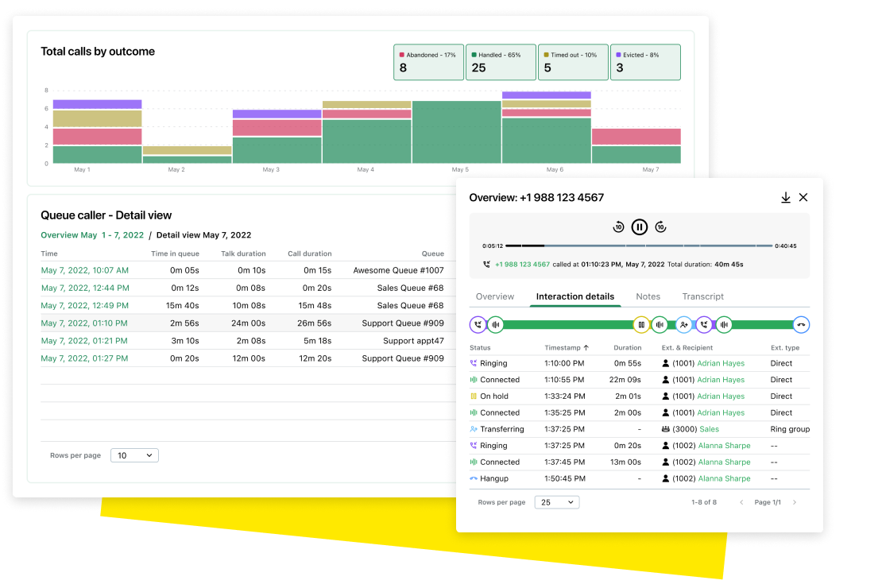Select the hold marker on interaction timeline
The width and height of the screenshot is (882, 588).
642,324
